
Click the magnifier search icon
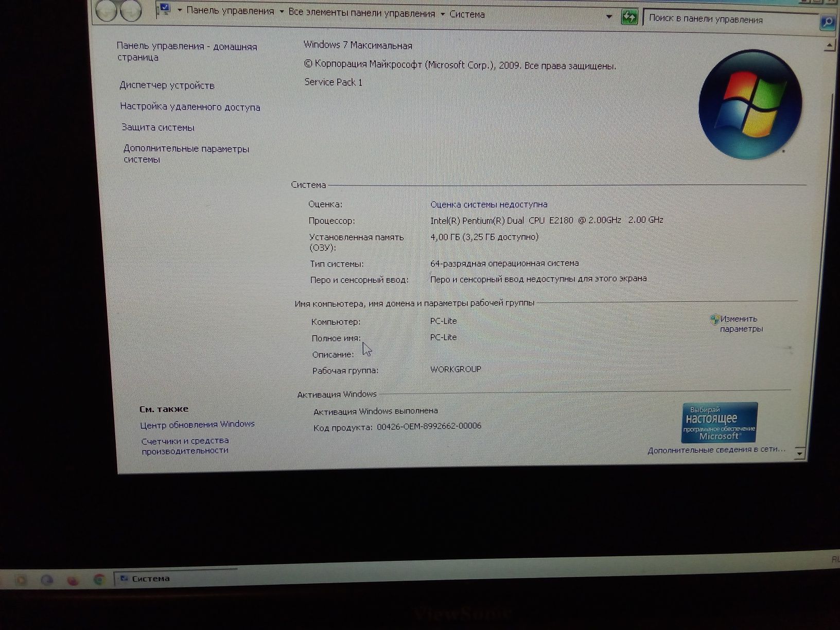tap(827, 22)
